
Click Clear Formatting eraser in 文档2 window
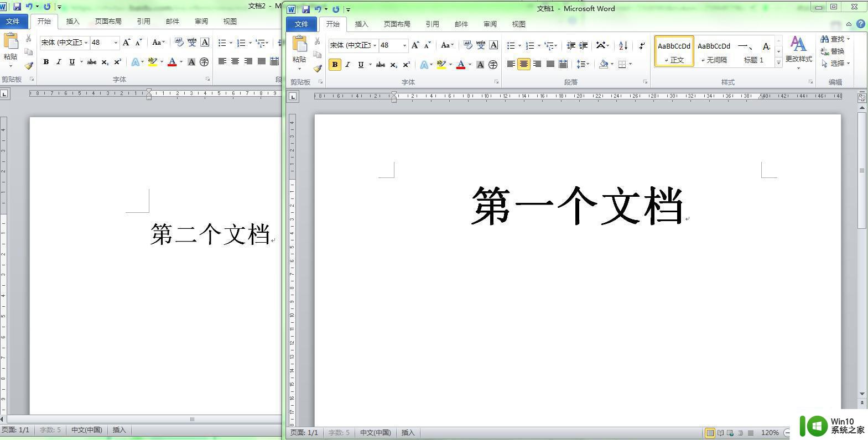point(179,42)
